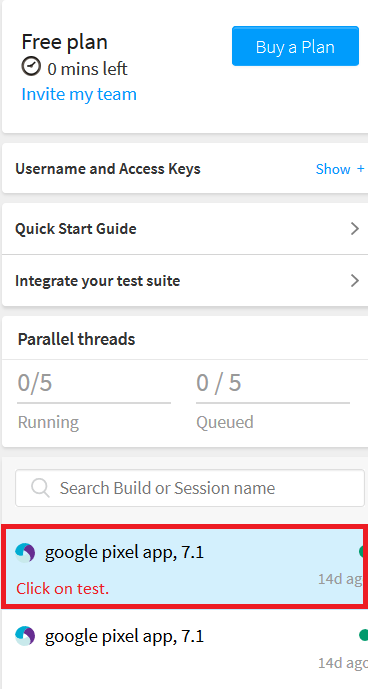
Task: Open the Invite my team link
Action: click(x=79, y=94)
